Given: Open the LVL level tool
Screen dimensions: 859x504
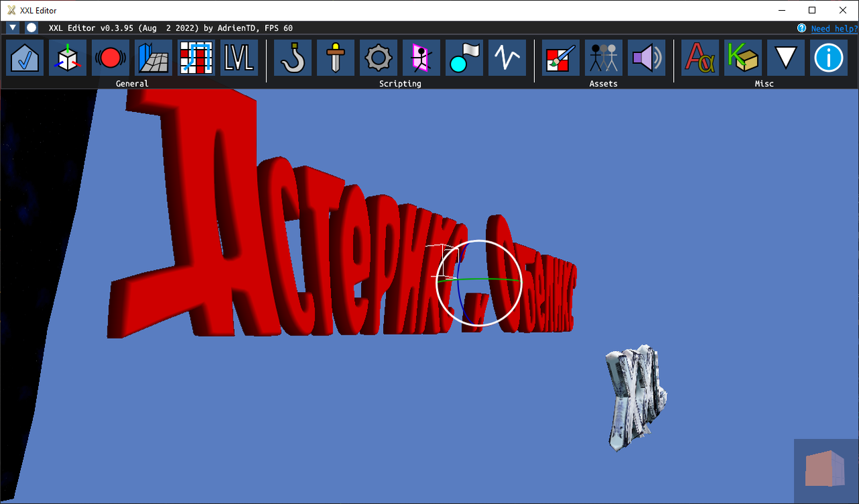Looking at the screenshot, I should [x=240, y=58].
